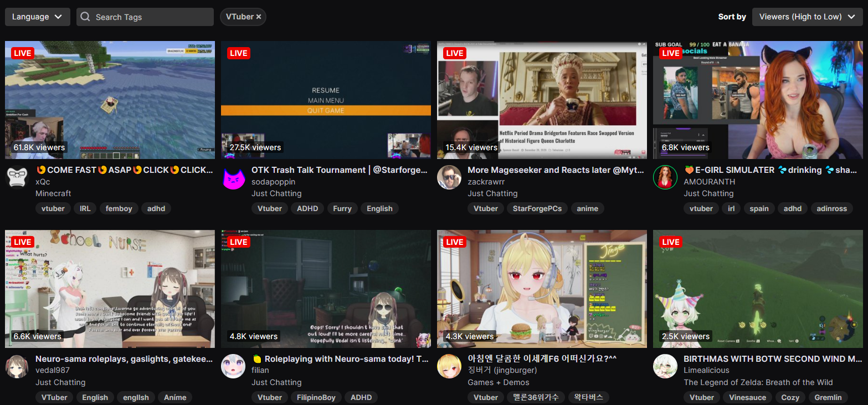This screenshot has width=868, height=405.
Task: Select the Gremlin tag
Action: tap(828, 398)
